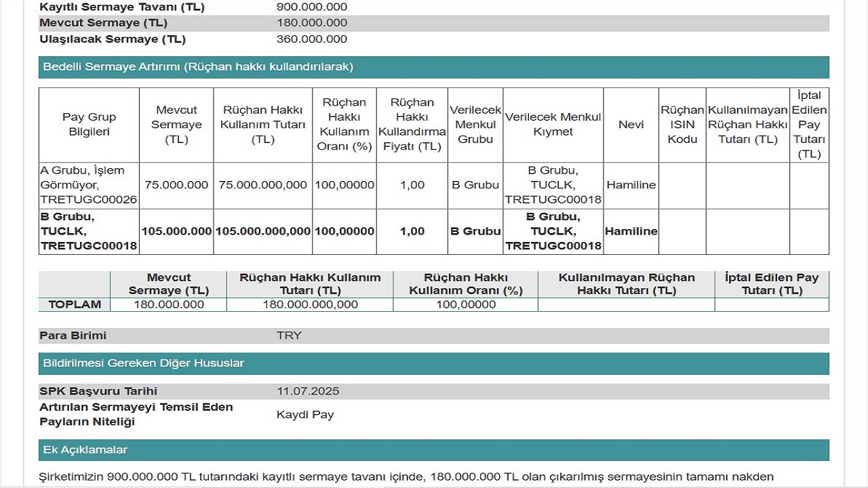This screenshot has height=488, width=868.
Task: Click the "TRY" currency value
Action: (x=289, y=335)
